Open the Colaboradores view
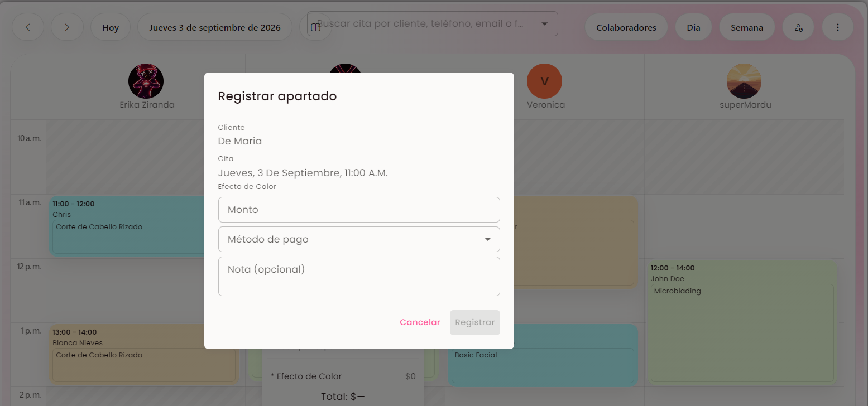Screen dimensions: 868x406 626,27
